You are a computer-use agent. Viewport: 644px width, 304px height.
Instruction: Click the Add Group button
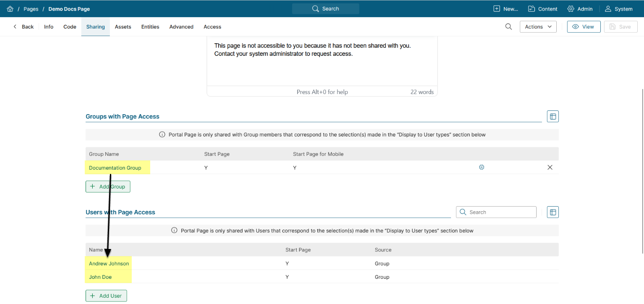(108, 186)
